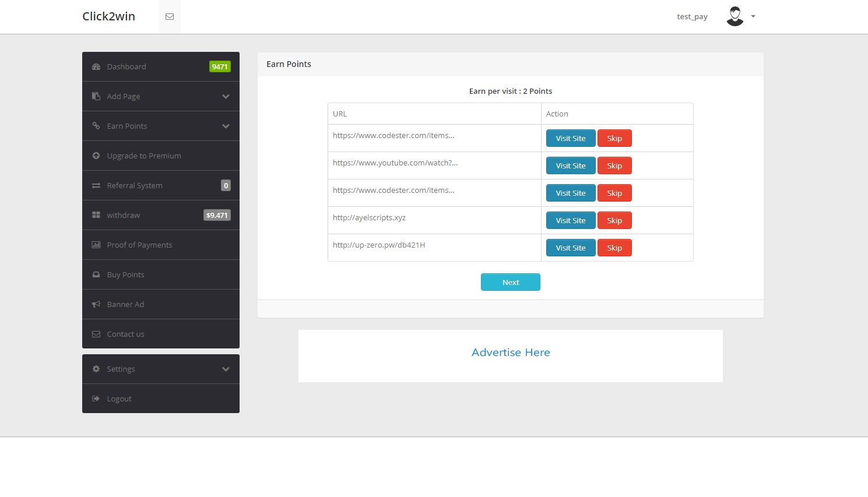Click the Next button

(511, 283)
